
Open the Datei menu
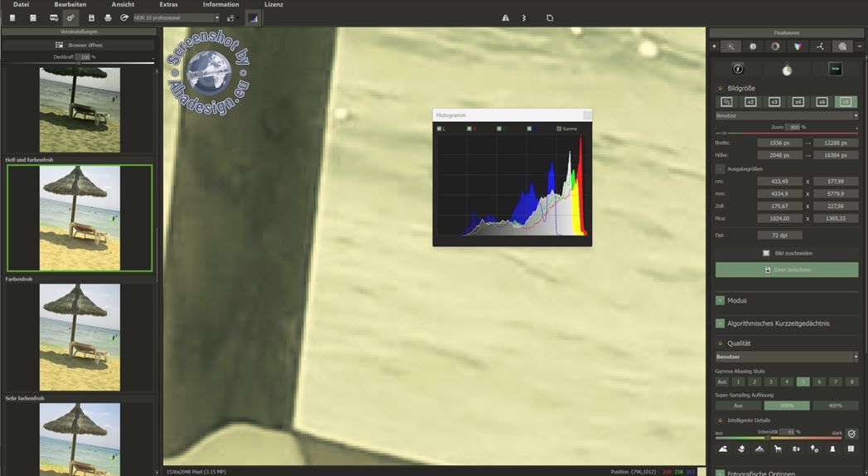pos(21,4)
